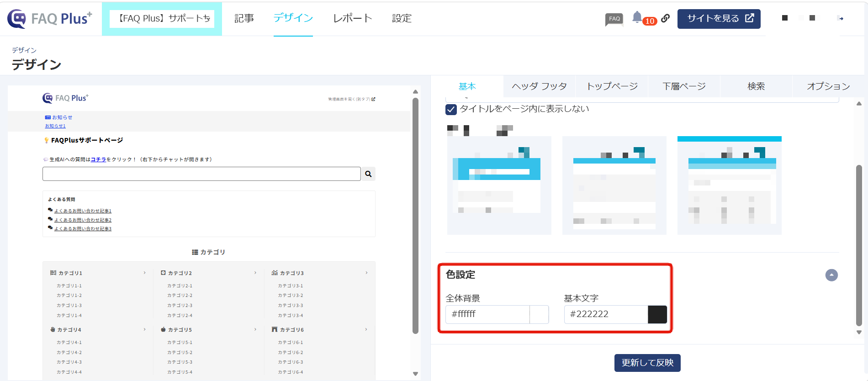Expand カテゴリ6 chevron arrow

[366, 329]
